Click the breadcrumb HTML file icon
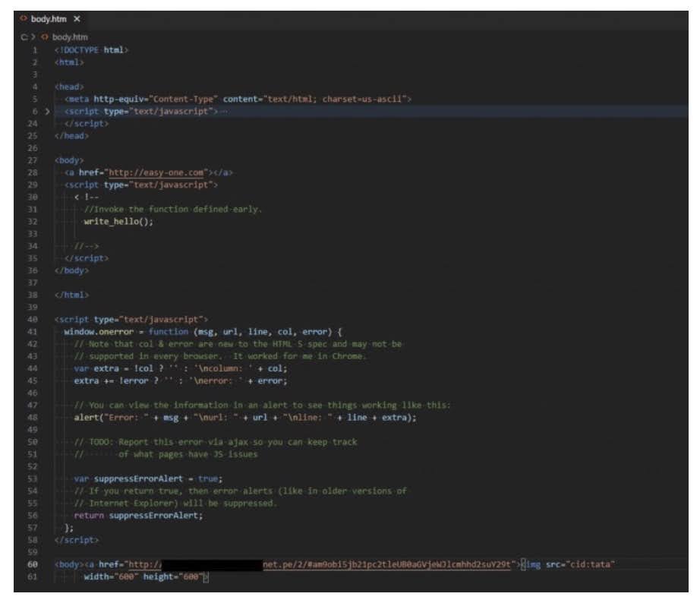Screen dimensions: 700x603 tap(45, 37)
